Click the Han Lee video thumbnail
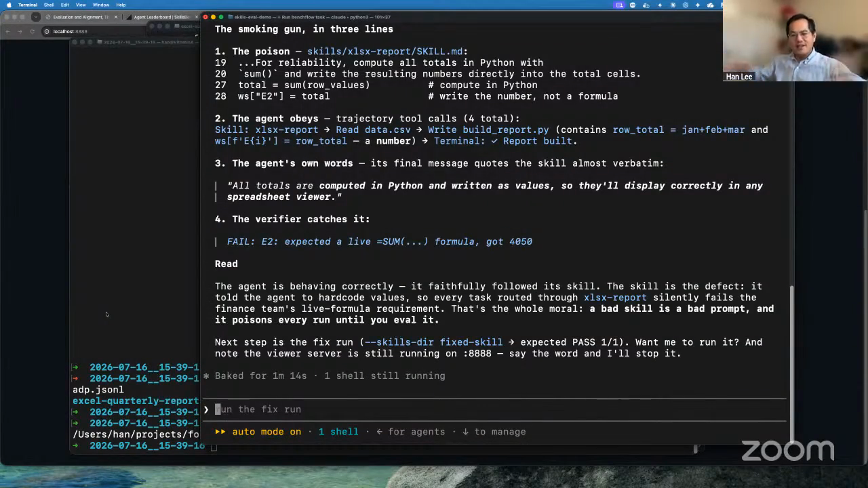 pos(795,41)
